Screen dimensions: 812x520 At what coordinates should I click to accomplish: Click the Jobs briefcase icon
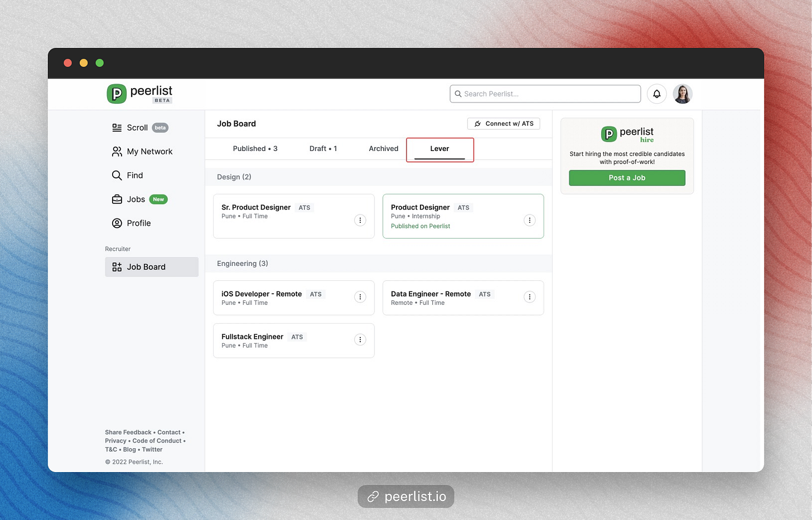[x=117, y=200]
